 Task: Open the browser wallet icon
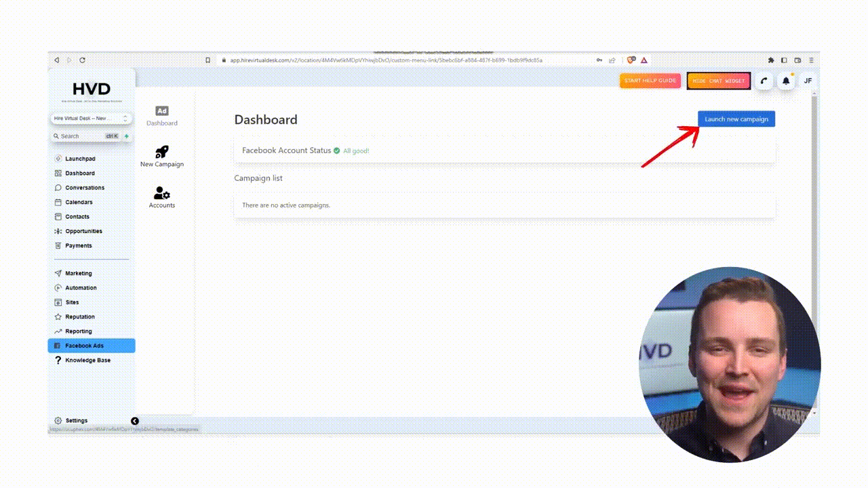click(x=798, y=60)
